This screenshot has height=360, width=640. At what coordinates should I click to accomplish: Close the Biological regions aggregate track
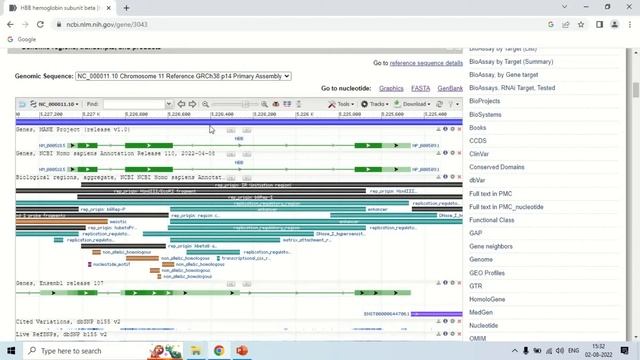coord(459,177)
